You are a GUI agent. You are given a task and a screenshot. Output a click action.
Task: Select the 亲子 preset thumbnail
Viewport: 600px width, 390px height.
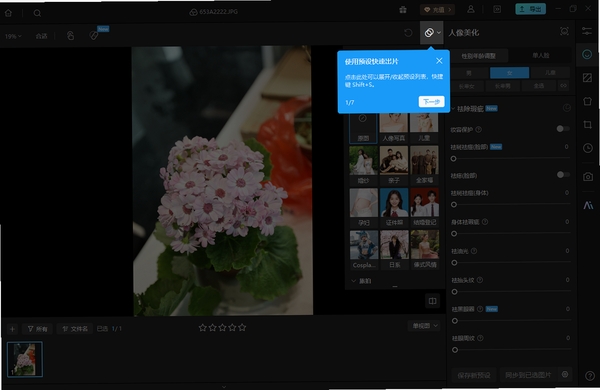pyautogui.click(x=394, y=165)
